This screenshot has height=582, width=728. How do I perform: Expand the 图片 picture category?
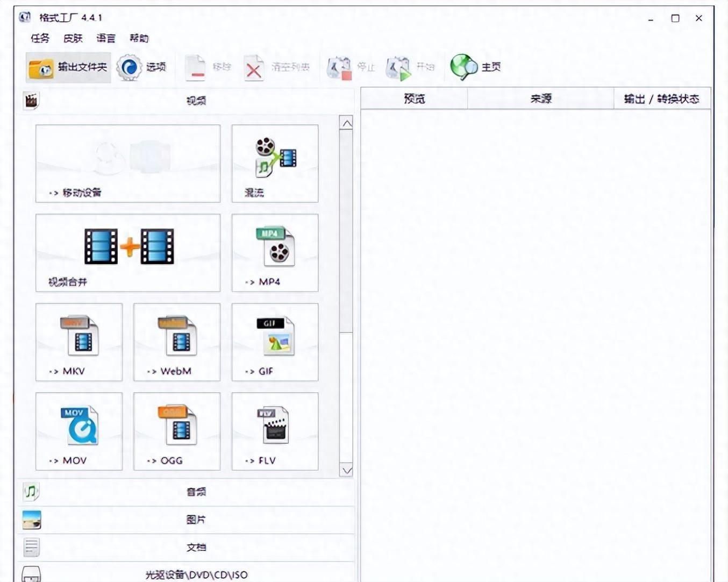(186, 520)
